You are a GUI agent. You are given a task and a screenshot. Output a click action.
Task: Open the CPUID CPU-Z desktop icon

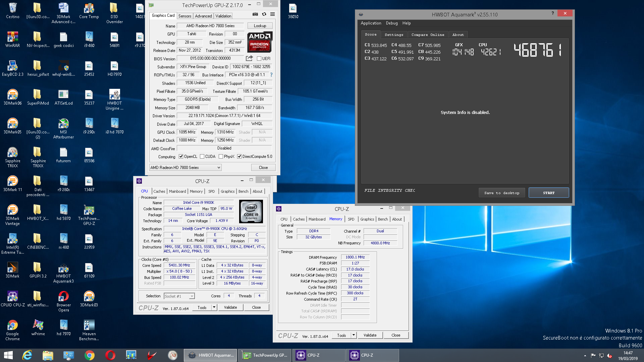(x=13, y=299)
